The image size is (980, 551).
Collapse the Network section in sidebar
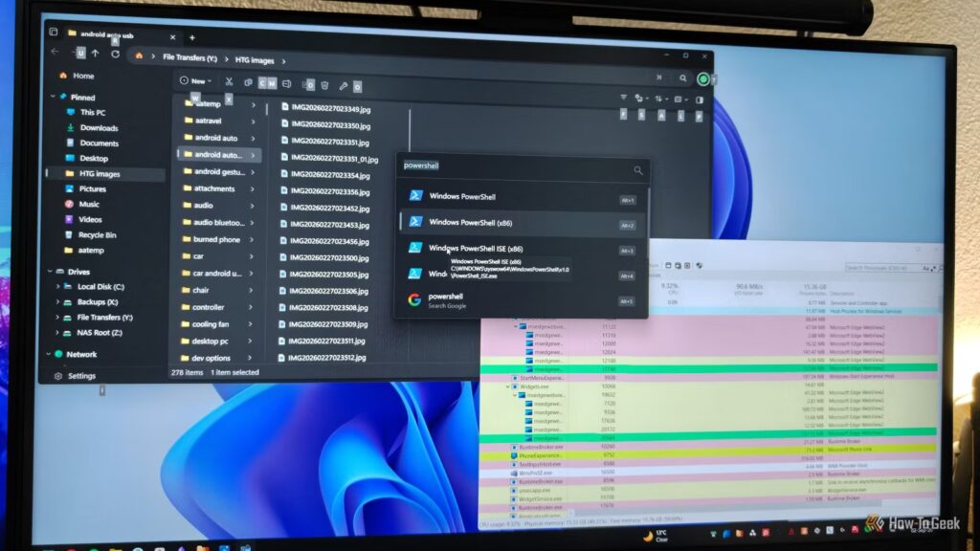coord(49,354)
